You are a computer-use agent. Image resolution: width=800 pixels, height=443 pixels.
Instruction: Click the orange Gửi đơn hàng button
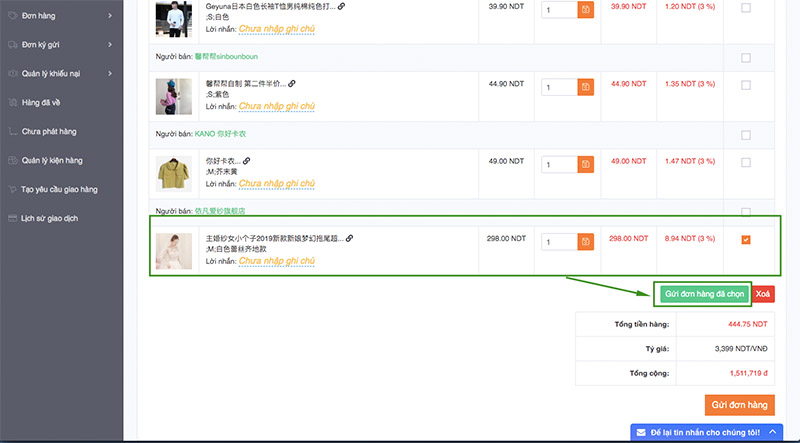pyautogui.click(x=739, y=405)
